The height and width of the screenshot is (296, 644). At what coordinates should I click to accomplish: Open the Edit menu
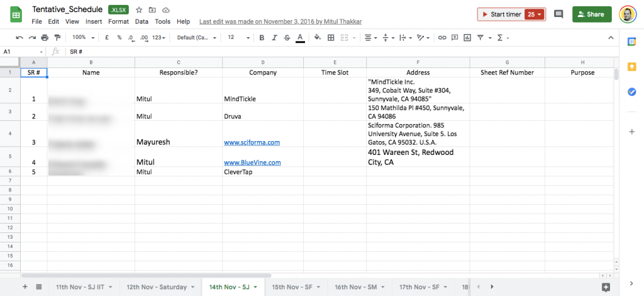(53, 21)
